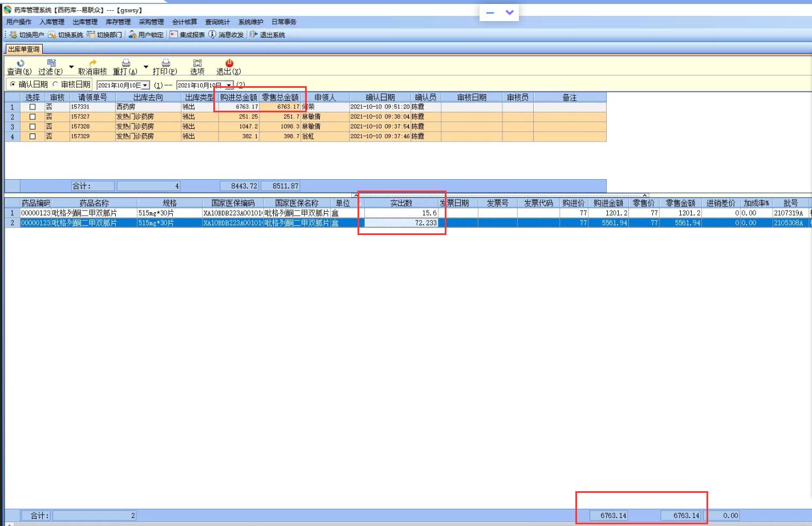This screenshot has width=812, height=526.
Task: Click the application logo in title bar
Action: point(7,10)
